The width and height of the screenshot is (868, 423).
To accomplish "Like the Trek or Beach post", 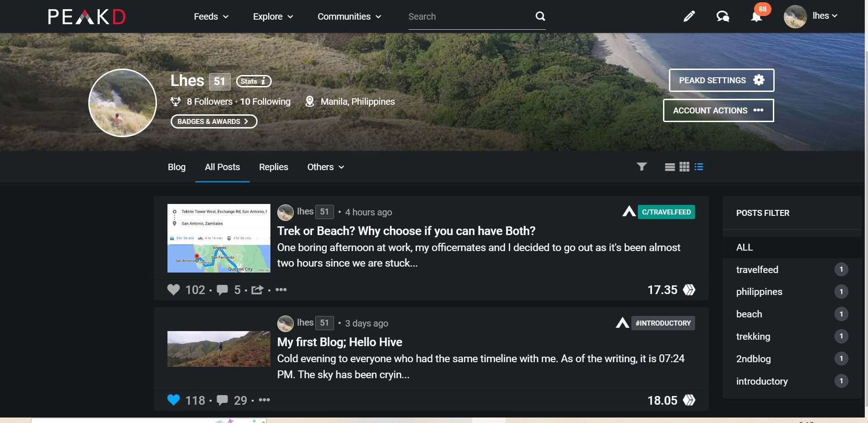I will point(173,290).
